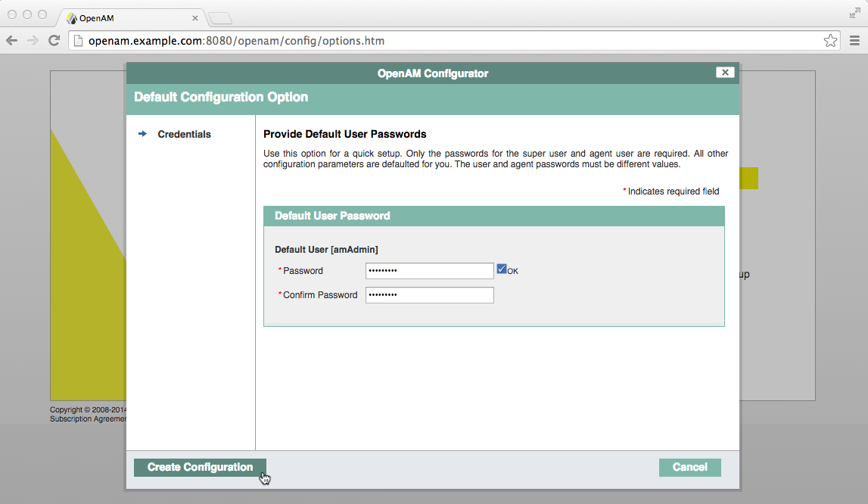868x504 pixels.
Task: Click the 'Default Configuration Option' title
Action: pyautogui.click(x=221, y=97)
